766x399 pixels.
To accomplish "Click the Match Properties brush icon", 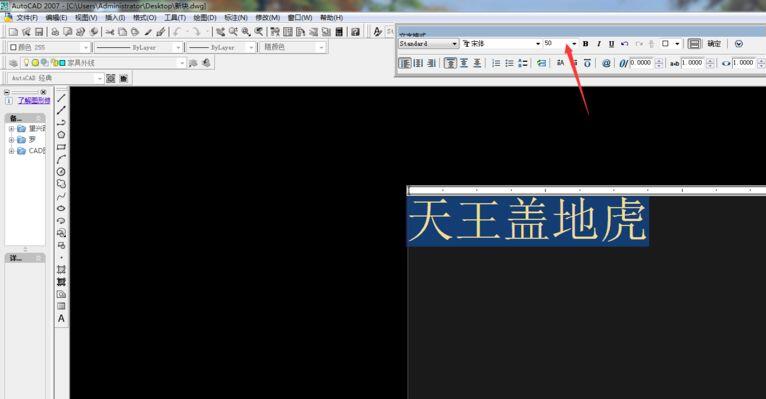I will (x=161, y=32).
